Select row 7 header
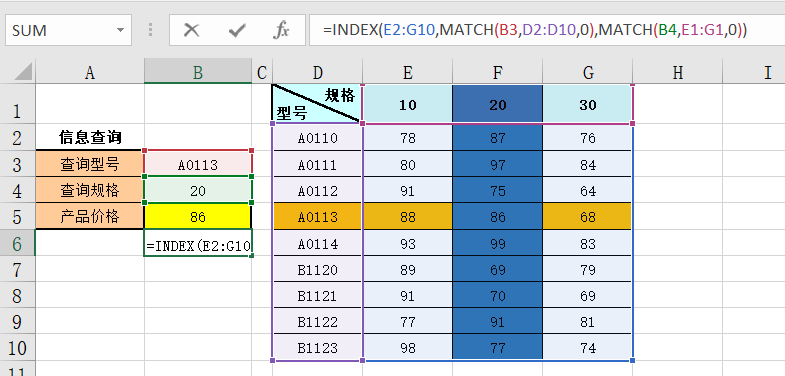785x376 pixels. click(18, 269)
